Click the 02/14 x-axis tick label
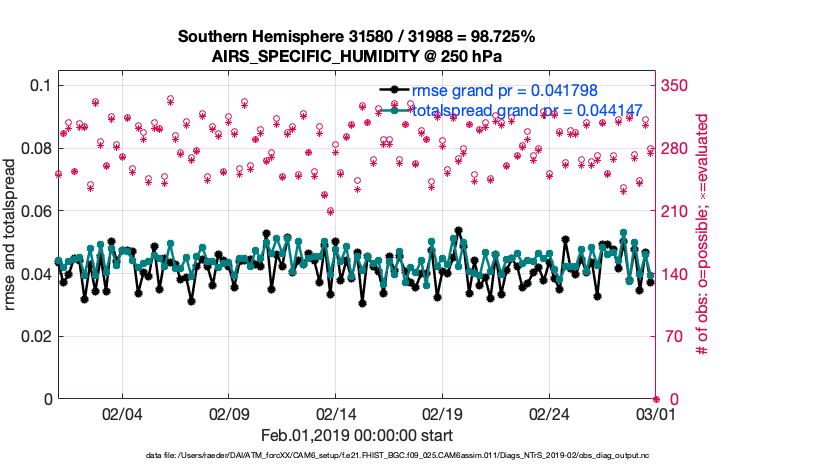 336,414
